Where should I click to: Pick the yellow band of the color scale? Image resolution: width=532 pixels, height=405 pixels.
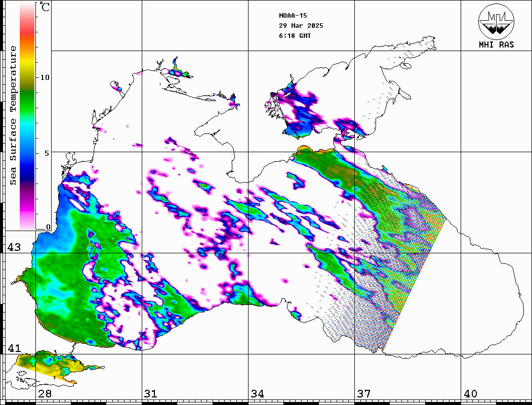tap(27, 64)
